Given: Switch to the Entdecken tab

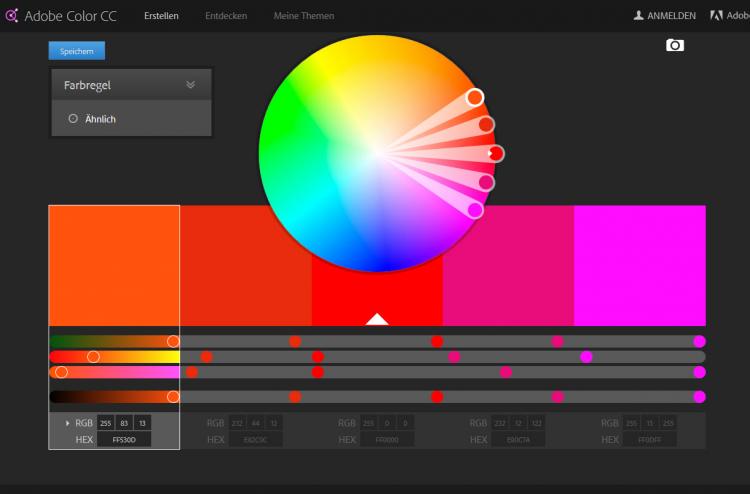Looking at the screenshot, I should [x=226, y=16].
